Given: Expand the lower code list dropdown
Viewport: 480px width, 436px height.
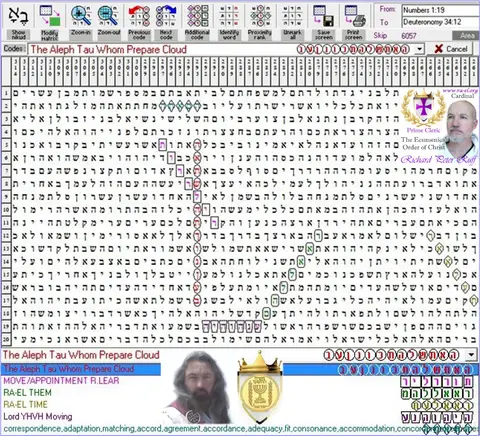Looking at the screenshot, I should tap(472, 355).
